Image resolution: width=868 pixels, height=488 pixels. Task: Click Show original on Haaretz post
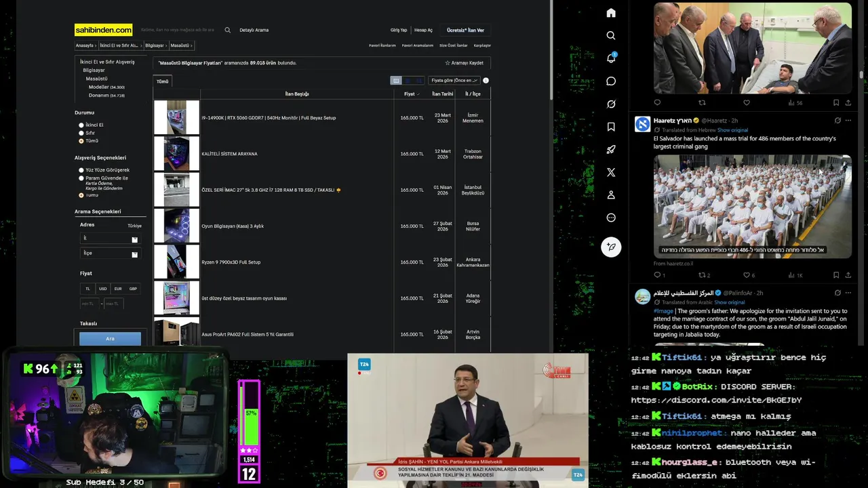pos(732,130)
